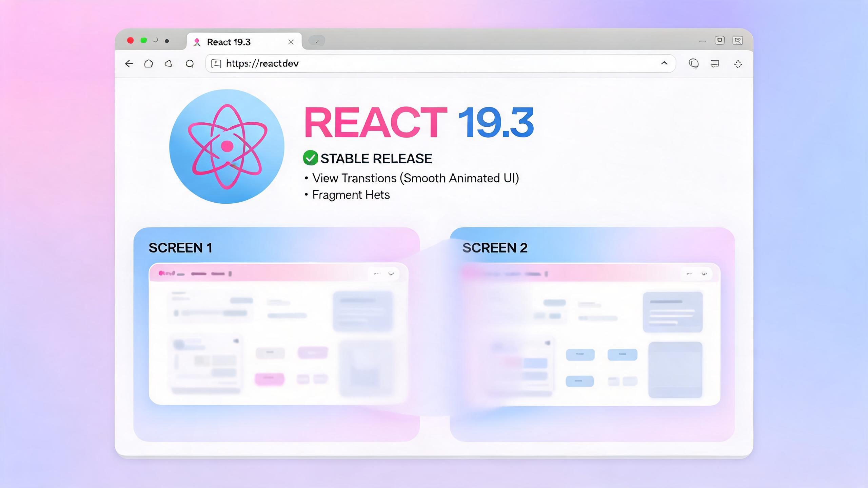Open the chat bubble icon right of address bar
868x488 pixels.
tap(694, 64)
